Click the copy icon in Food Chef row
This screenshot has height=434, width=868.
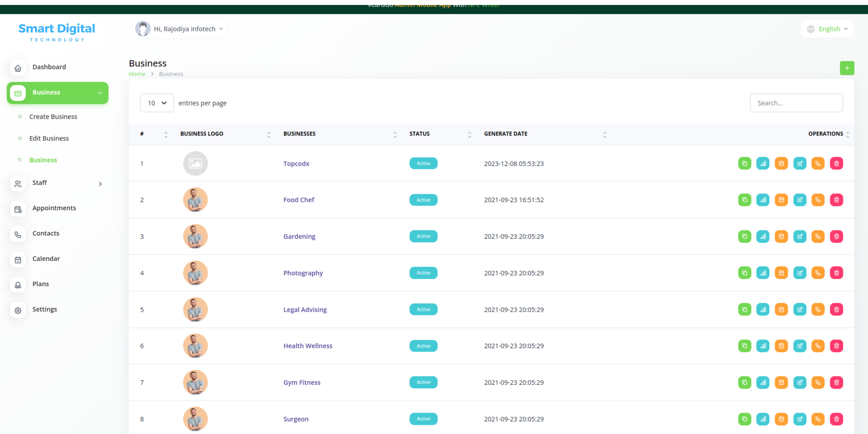(x=745, y=200)
